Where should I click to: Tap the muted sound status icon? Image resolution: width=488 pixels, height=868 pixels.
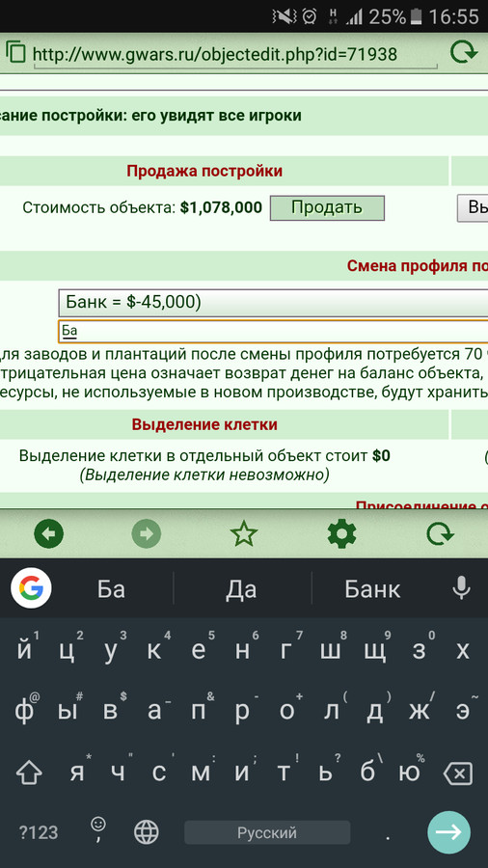coord(285,17)
